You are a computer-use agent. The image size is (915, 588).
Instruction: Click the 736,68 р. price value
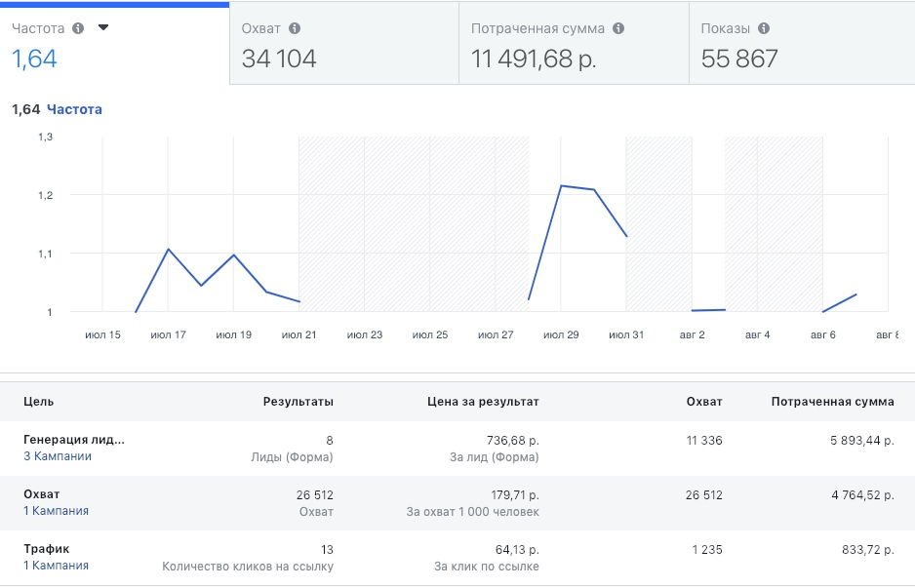513,441
